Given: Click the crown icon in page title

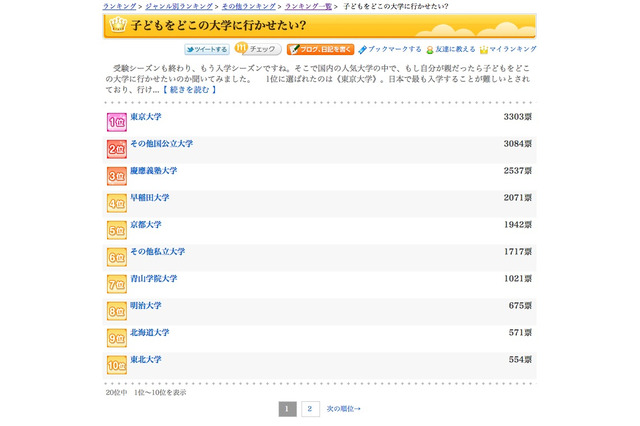Looking at the screenshot, I should coord(118,25).
